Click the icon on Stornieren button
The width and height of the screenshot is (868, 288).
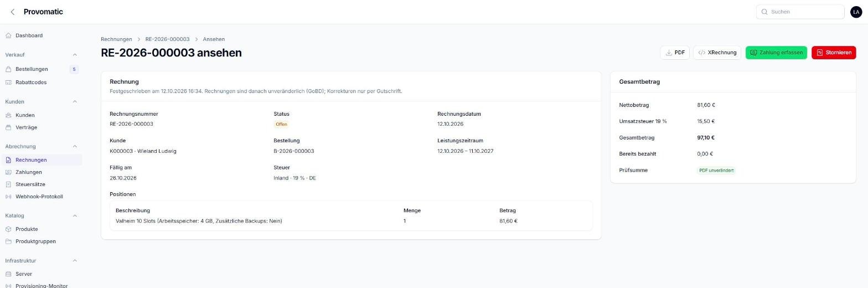820,53
